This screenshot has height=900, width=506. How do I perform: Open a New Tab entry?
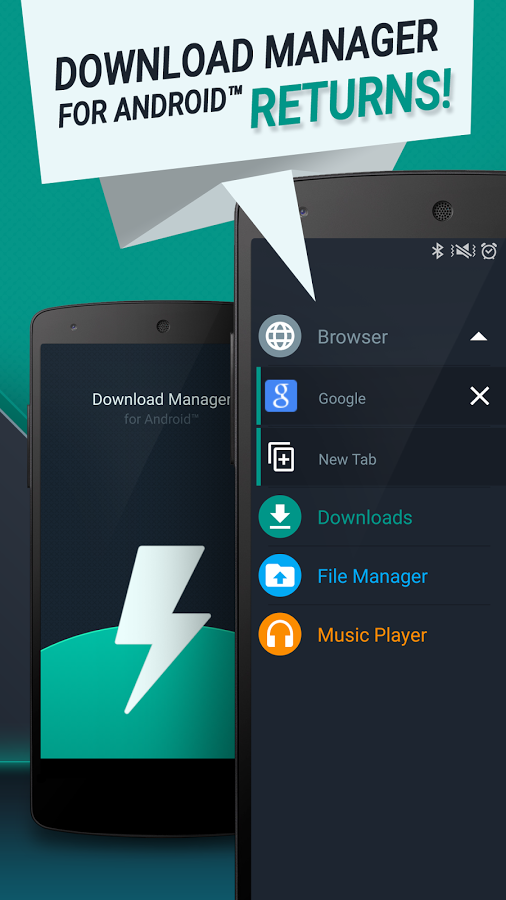tap(381, 457)
